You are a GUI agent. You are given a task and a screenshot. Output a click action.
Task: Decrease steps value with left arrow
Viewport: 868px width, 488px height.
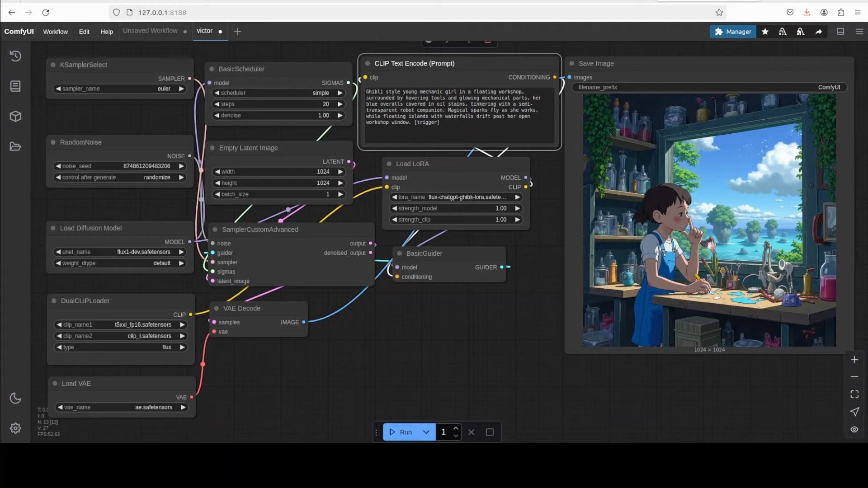[x=217, y=104]
